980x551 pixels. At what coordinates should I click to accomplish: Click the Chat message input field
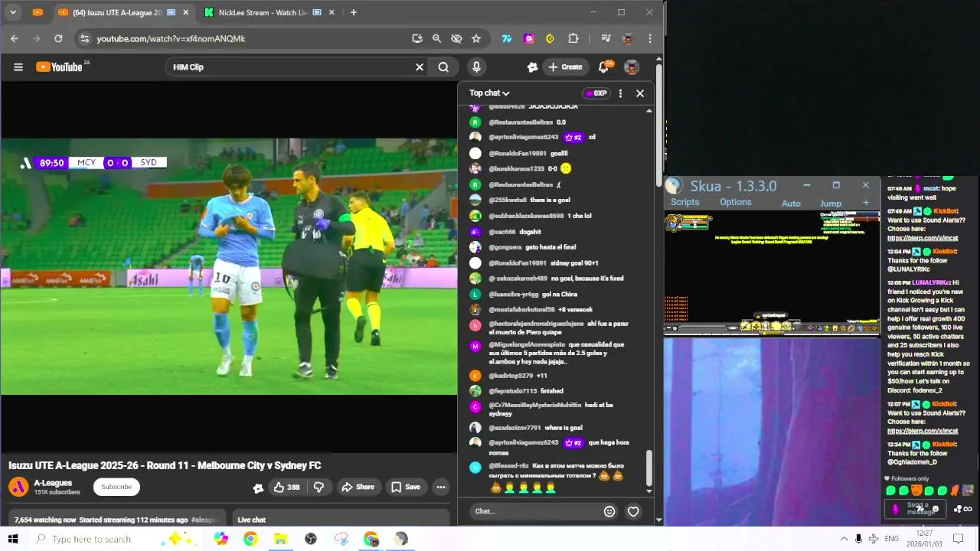(533, 511)
